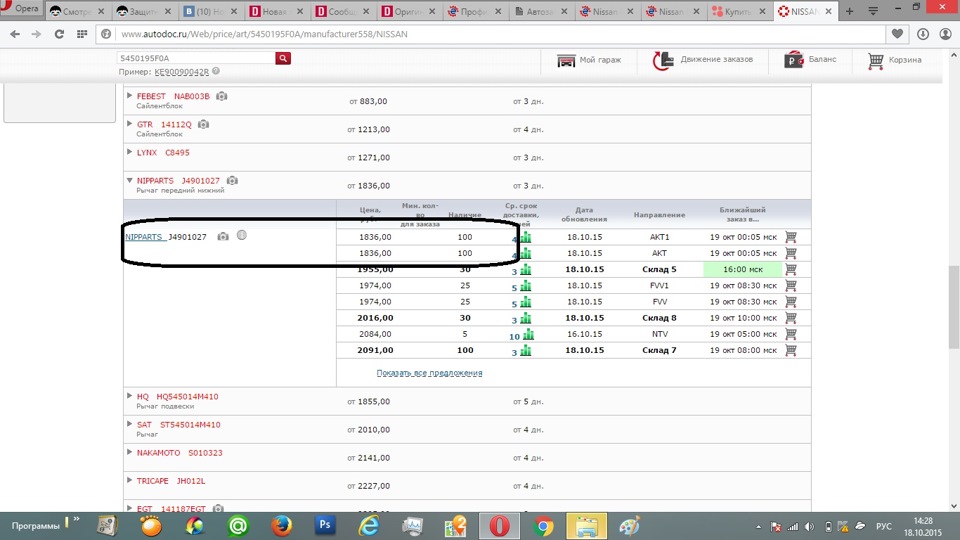Open delivery statistics chart for NTV row
Screen dimensions: 960x540
(528, 334)
